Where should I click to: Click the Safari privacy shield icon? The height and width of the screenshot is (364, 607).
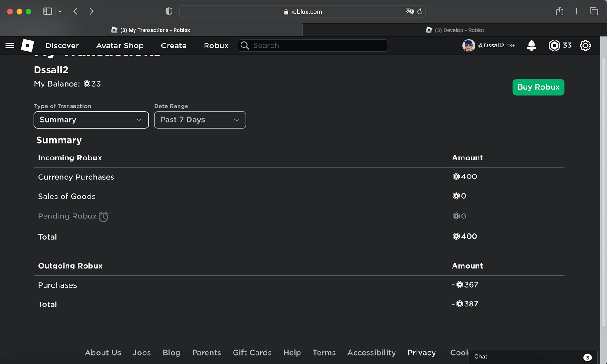pos(168,11)
